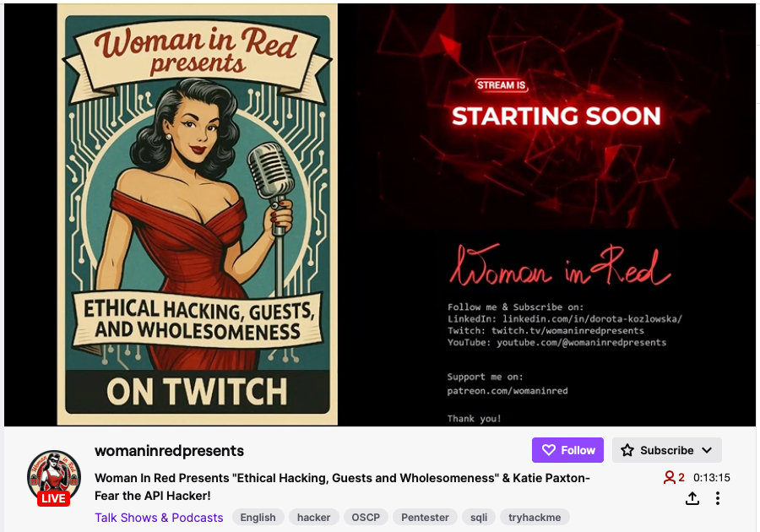Click the Subscribe button

click(x=666, y=450)
